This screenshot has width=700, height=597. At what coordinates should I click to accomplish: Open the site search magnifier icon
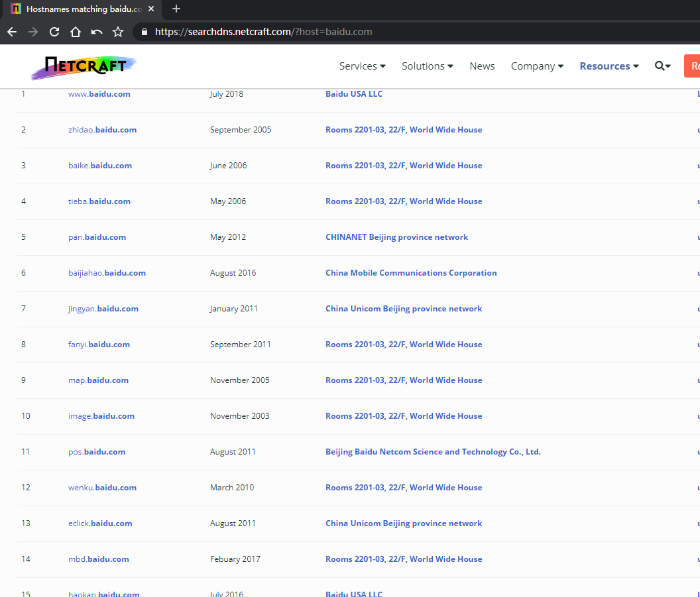point(662,66)
